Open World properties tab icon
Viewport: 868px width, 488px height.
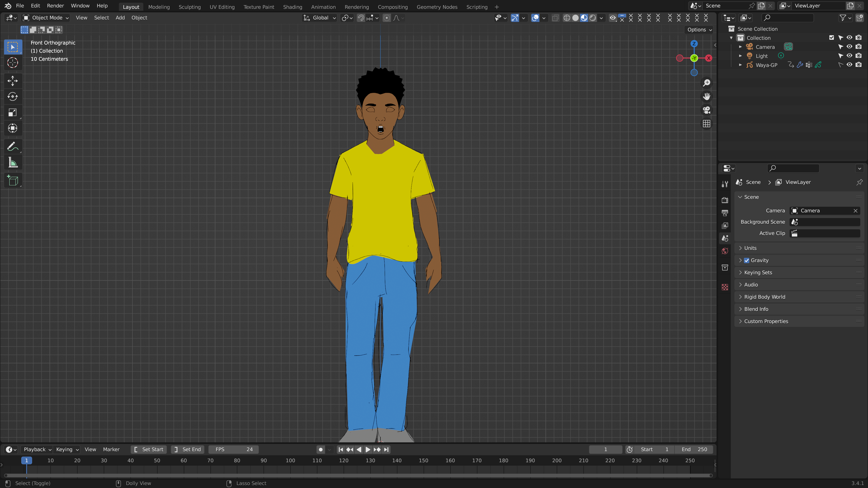click(x=725, y=251)
